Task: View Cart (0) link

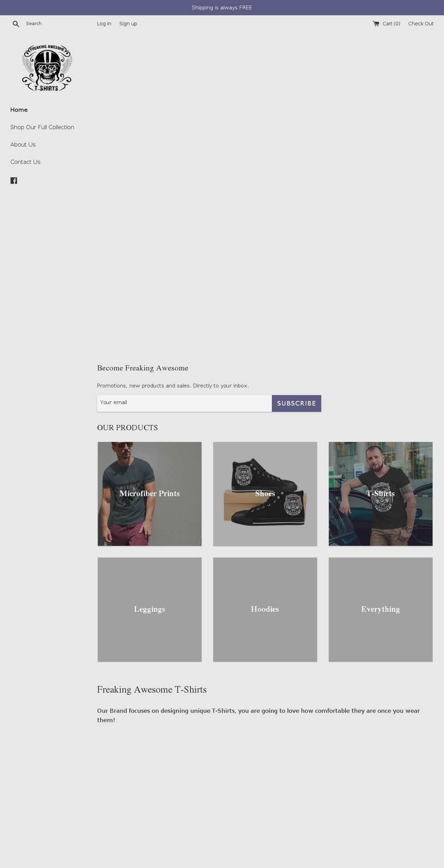Action: pos(391,24)
